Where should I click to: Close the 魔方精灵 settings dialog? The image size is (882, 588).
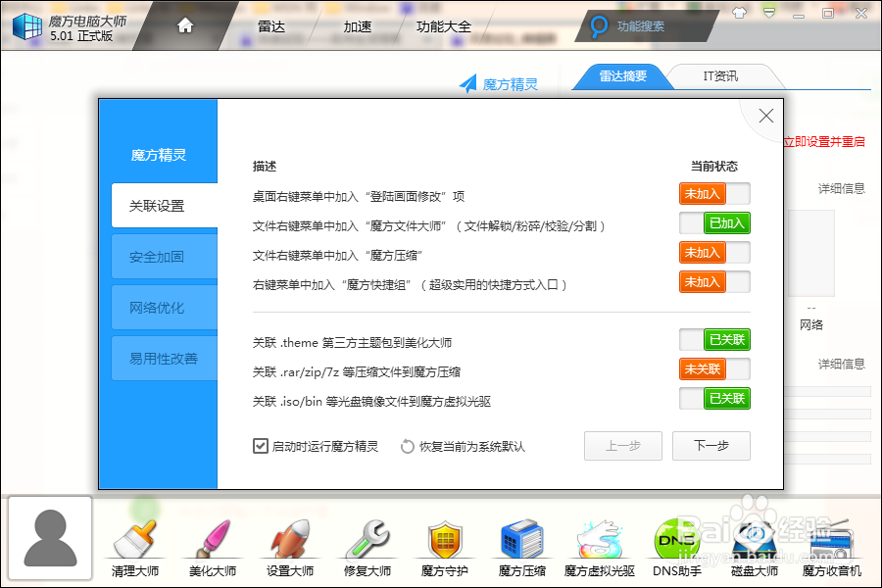(766, 116)
